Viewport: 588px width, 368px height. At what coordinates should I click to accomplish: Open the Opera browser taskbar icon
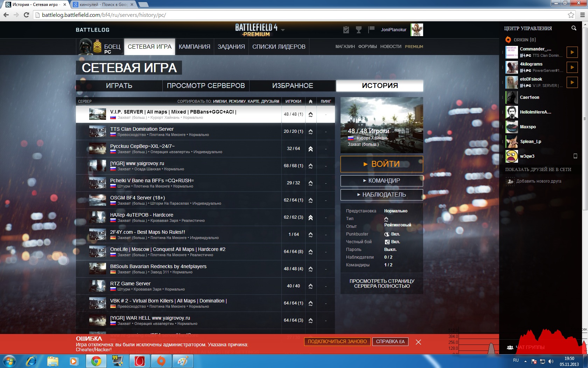click(x=140, y=361)
